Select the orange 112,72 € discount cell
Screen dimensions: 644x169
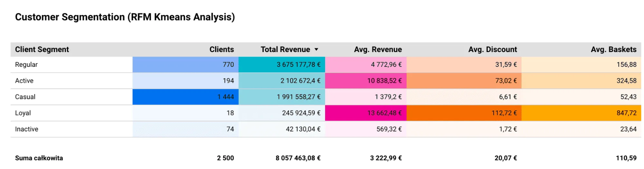(x=464, y=113)
